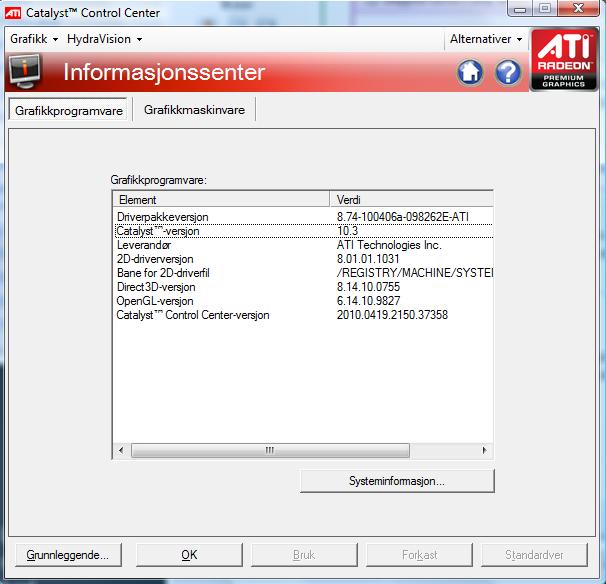Screen dimensions: 606x584
Task: Confirm with the OK button
Action: tap(189, 555)
